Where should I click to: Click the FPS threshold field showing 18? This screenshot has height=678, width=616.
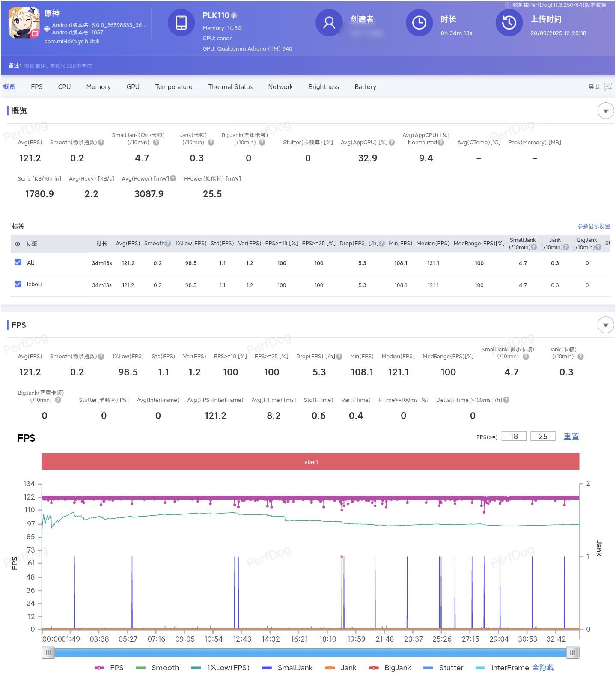(x=514, y=437)
